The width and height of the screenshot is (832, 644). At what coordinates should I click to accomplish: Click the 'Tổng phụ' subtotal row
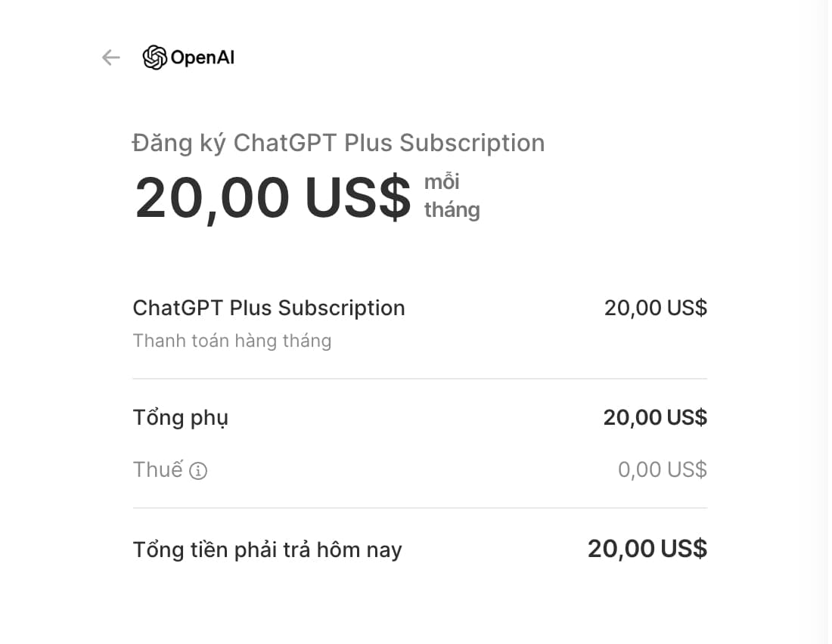pyautogui.click(x=180, y=416)
